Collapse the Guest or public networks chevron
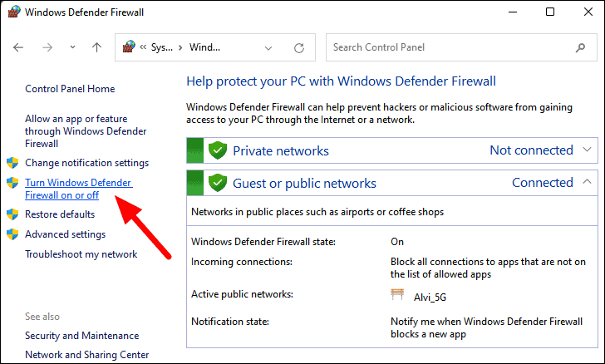The image size is (605, 364). pos(587,181)
